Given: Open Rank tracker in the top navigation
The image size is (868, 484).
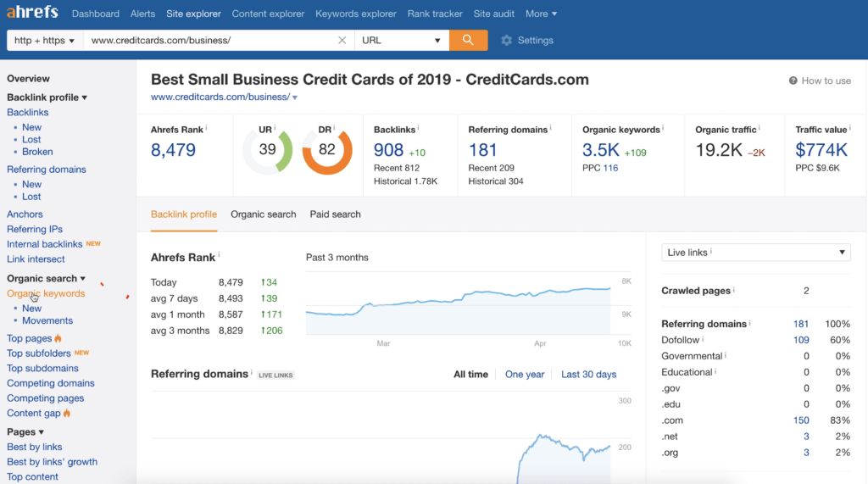Looking at the screenshot, I should click(435, 14).
